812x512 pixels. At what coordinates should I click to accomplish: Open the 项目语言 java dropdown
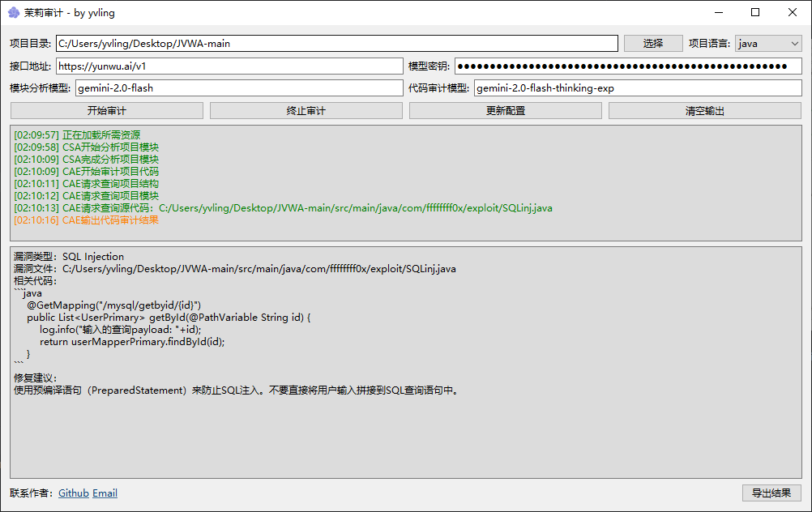pos(768,44)
